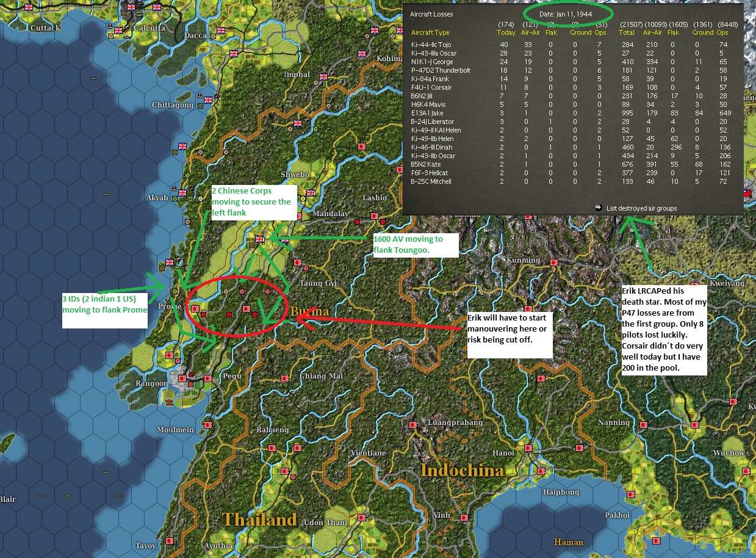
Task: Select the Ki-49-II KAI Helen row
Action: coord(571,130)
